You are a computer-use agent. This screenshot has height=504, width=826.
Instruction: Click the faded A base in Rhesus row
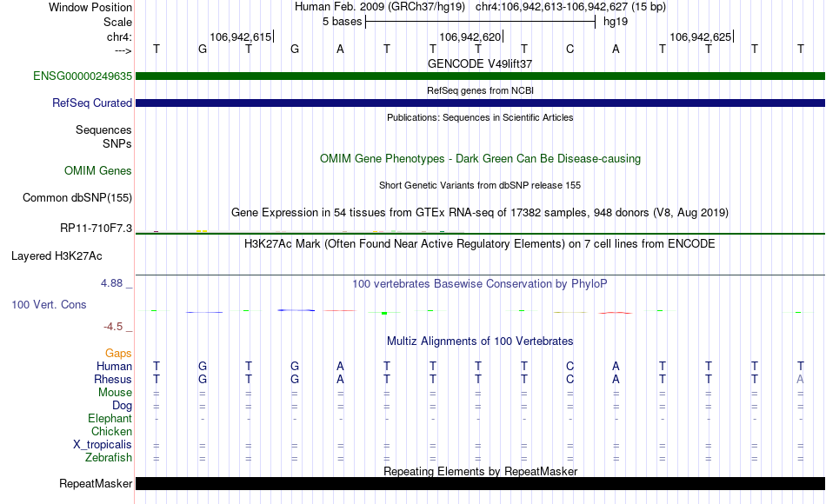pyautogui.click(x=800, y=379)
